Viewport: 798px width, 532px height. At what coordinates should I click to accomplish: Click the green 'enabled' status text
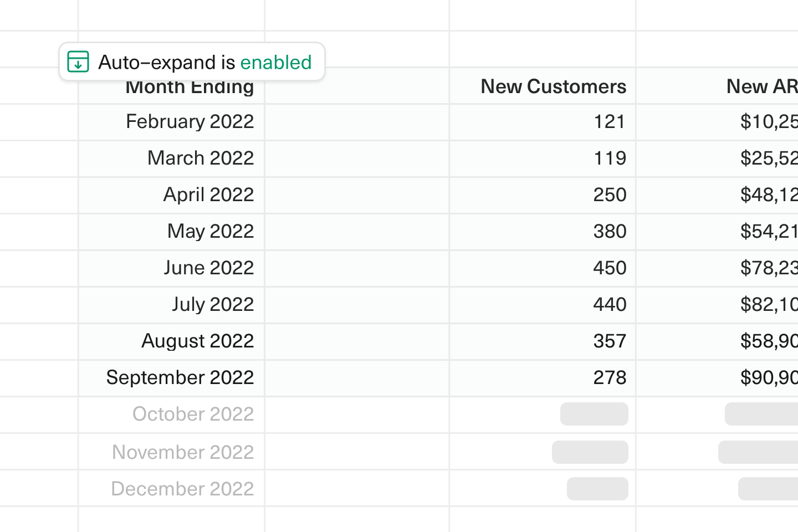point(275,63)
